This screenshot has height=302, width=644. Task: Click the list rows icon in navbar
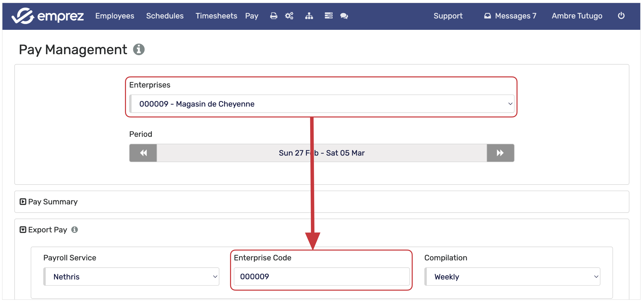[328, 16]
